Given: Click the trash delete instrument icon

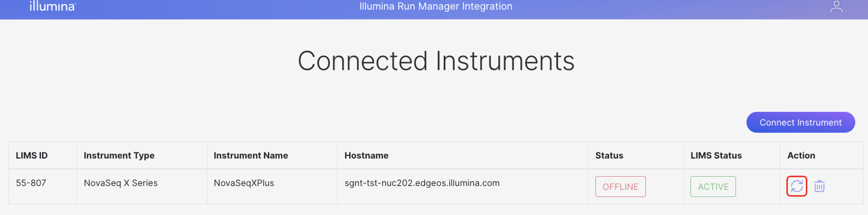Looking at the screenshot, I should coord(819,186).
